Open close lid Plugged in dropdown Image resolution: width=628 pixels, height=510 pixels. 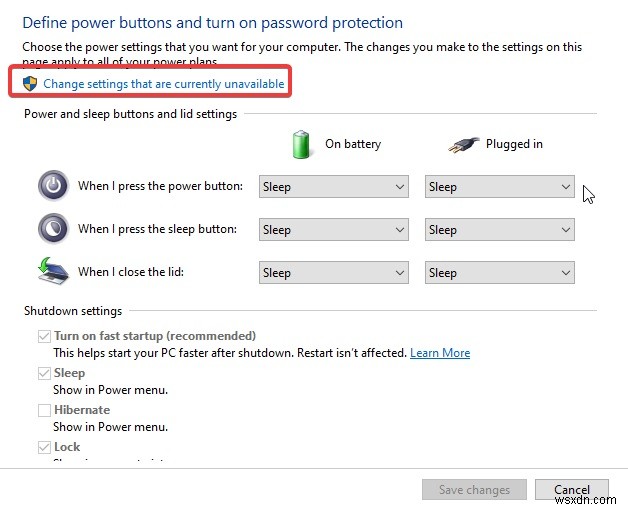500,273
